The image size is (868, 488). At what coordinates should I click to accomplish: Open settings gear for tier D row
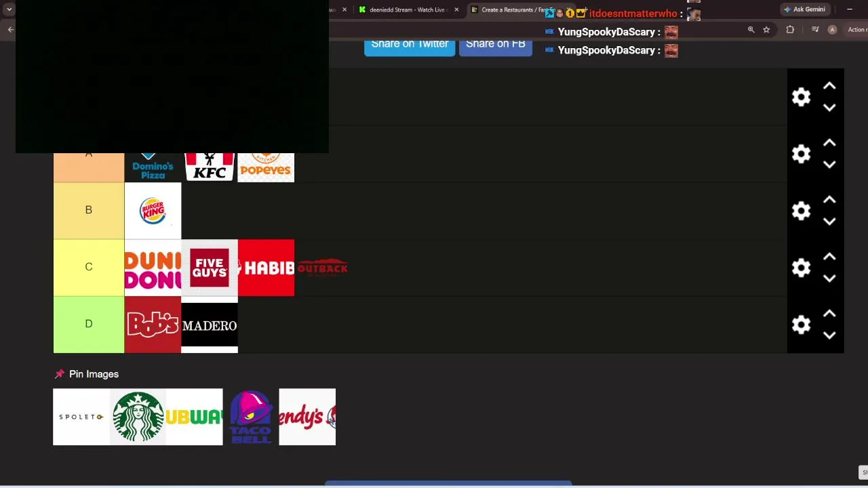(801, 325)
